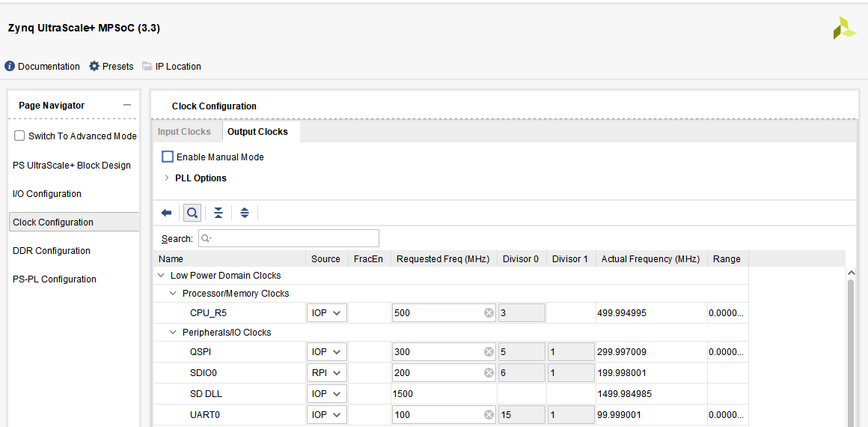Collapse the Page Navigator with minus icon
Screen dimensions: 868x427
[x=127, y=105]
